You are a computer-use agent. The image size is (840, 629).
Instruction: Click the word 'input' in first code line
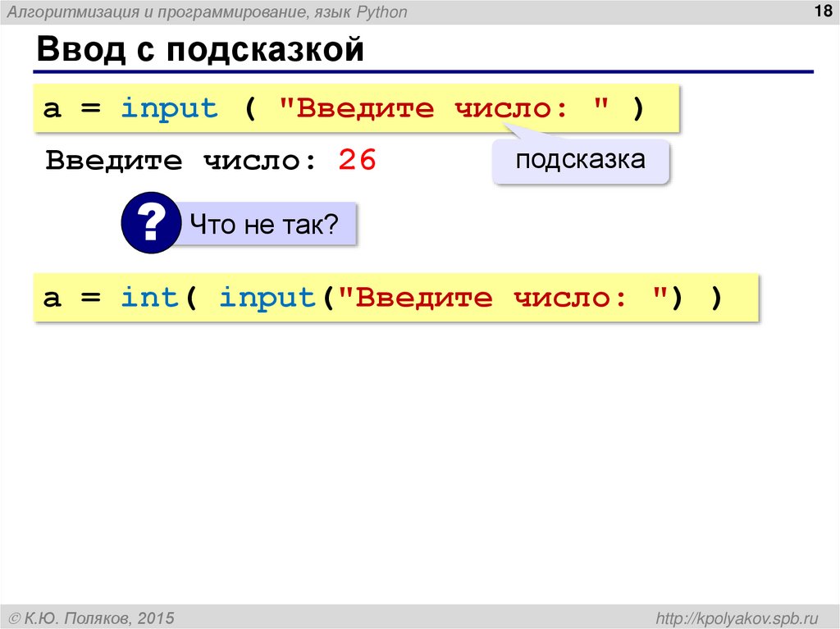coord(167,107)
